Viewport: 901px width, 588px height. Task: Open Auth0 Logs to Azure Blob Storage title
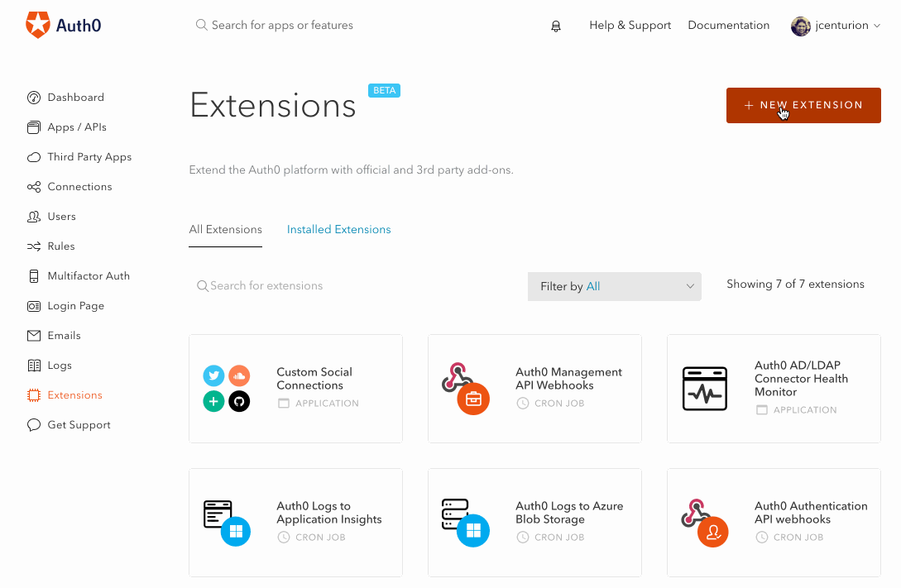(569, 513)
